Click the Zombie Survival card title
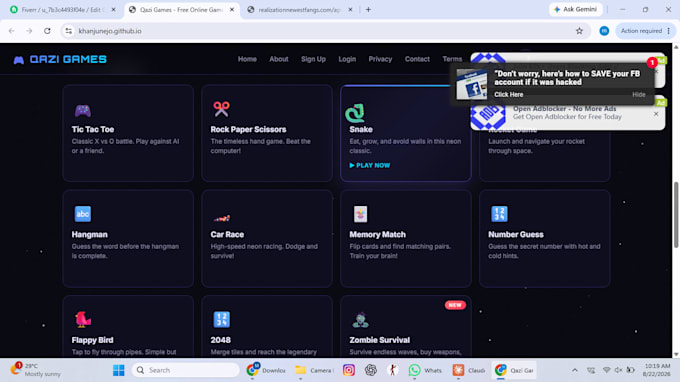This screenshot has height=382, width=680. pos(380,340)
